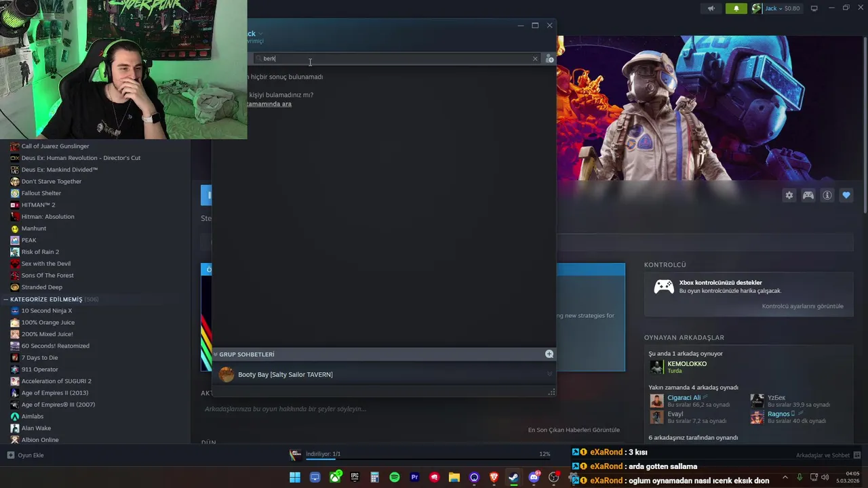Viewport: 868px width, 488px height.
Task: Open Steam announcements megaphone icon
Action: point(711,8)
